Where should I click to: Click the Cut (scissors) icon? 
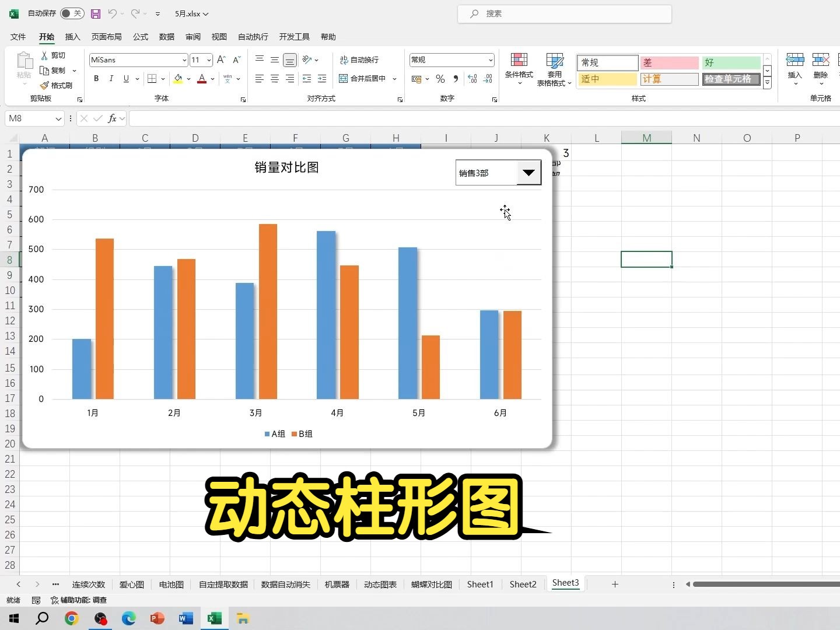click(44, 55)
